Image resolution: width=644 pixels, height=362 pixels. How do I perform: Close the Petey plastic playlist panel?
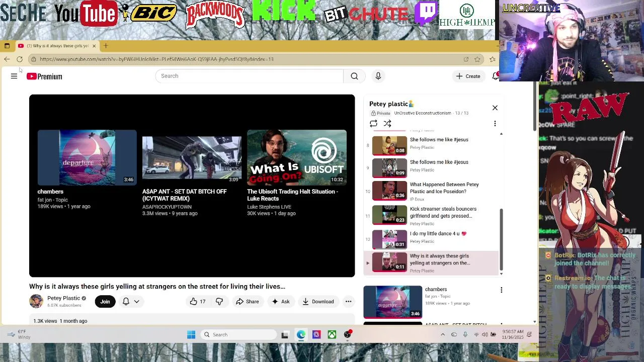495,108
